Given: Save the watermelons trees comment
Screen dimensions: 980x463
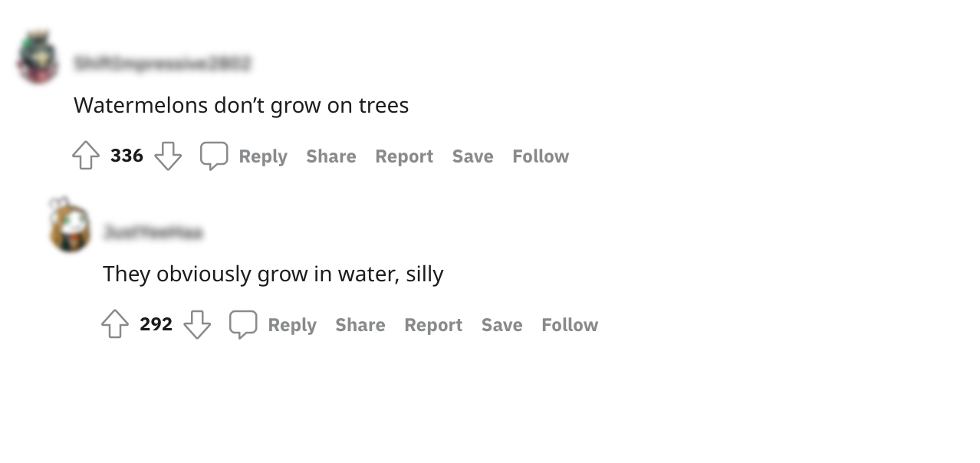Looking at the screenshot, I should pyautogui.click(x=472, y=156).
